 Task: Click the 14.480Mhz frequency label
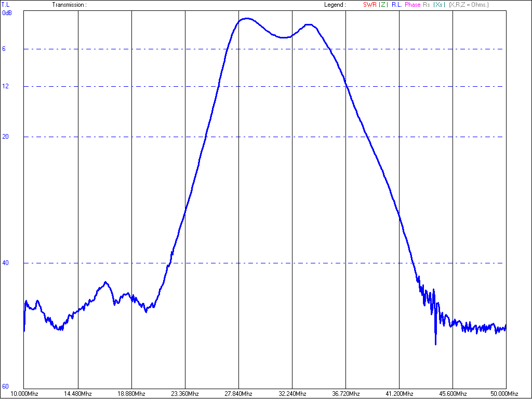[78, 394]
